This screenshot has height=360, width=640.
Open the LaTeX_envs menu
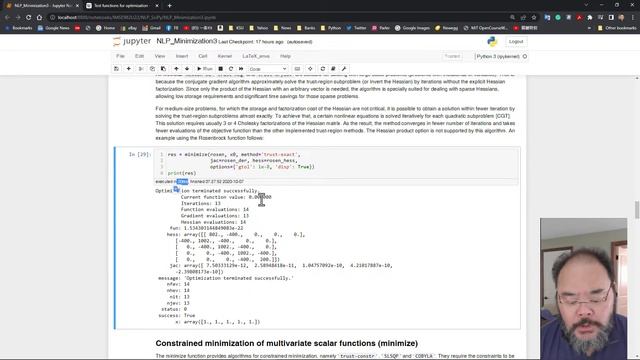[256, 56]
